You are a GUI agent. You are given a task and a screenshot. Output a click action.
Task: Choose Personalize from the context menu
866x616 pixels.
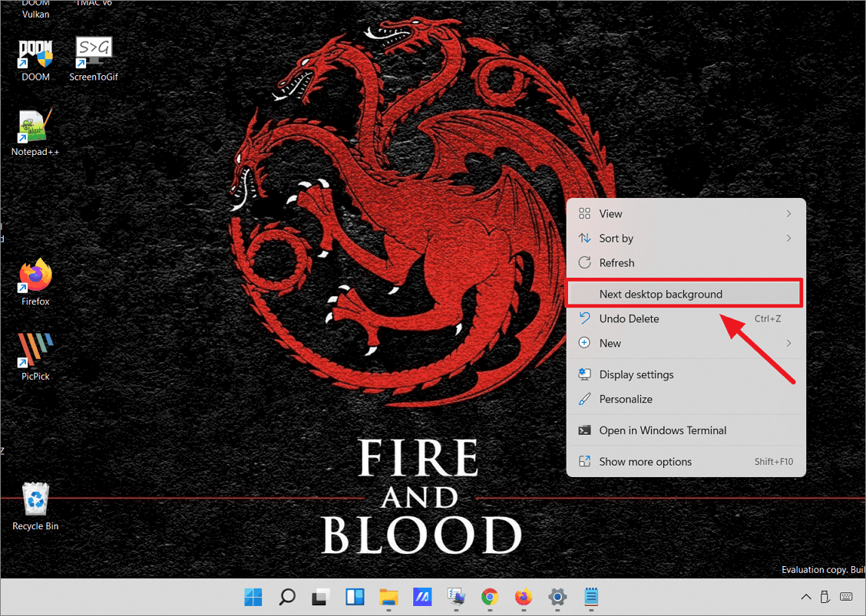[x=686, y=399]
